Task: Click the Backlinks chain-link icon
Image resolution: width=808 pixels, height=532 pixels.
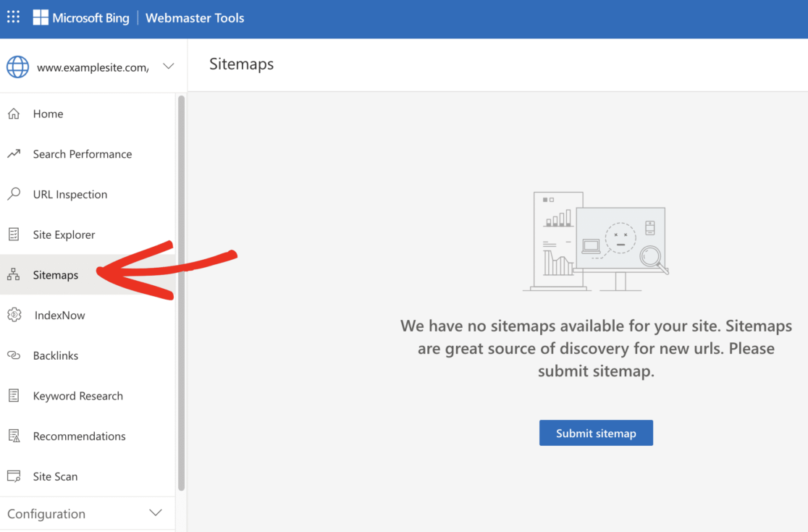Action: coord(16,355)
